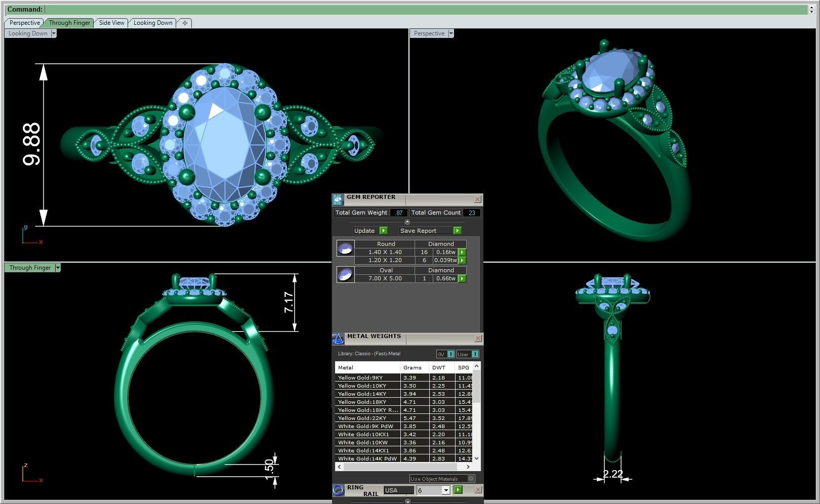Switch to the Looking Down tab
The width and height of the screenshot is (820, 504).
coord(153,23)
